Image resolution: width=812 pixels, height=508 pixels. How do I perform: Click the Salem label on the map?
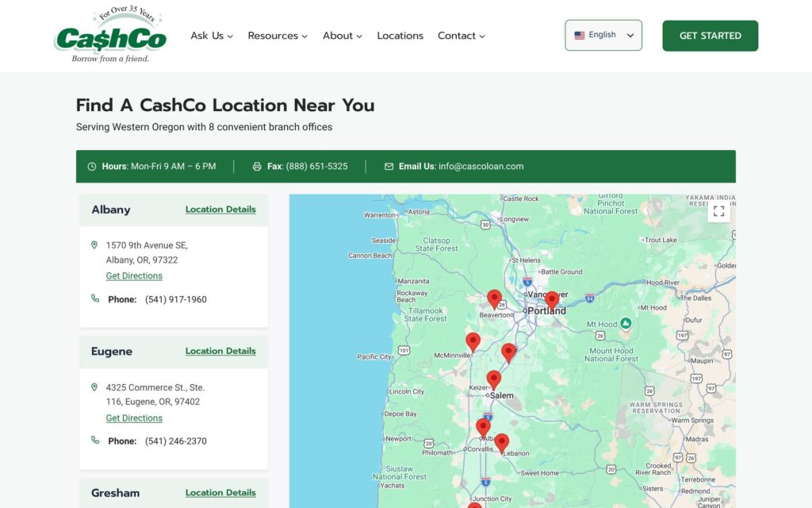click(x=502, y=395)
